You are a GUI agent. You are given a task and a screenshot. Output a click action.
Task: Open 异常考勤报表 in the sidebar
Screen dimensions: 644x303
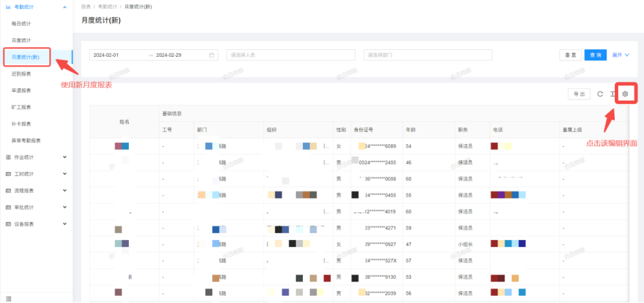pyautogui.click(x=26, y=141)
